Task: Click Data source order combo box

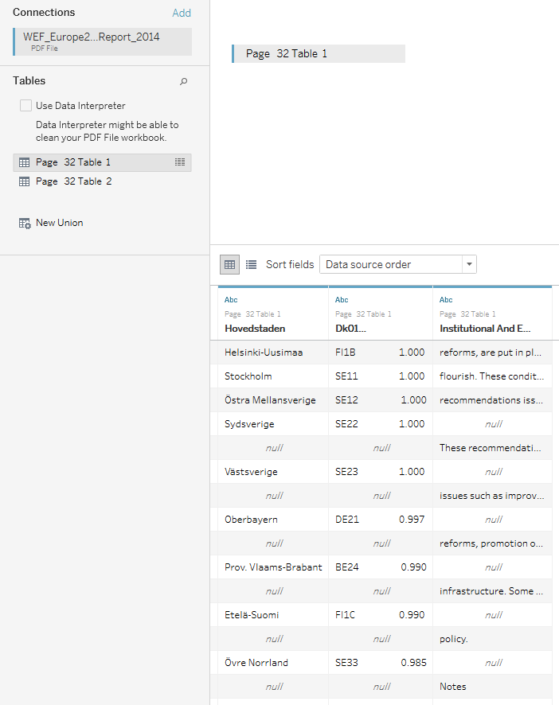Action: (x=398, y=264)
